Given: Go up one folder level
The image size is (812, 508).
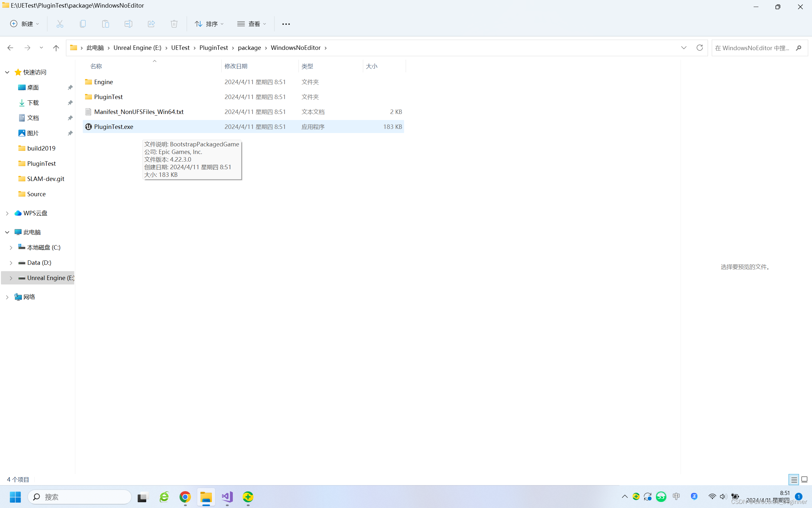Looking at the screenshot, I should (56, 48).
